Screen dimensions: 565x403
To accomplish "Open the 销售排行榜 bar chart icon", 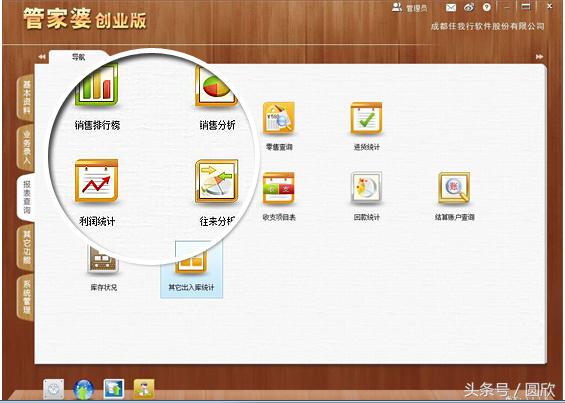I will pyautogui.click(x=97, y=85).
